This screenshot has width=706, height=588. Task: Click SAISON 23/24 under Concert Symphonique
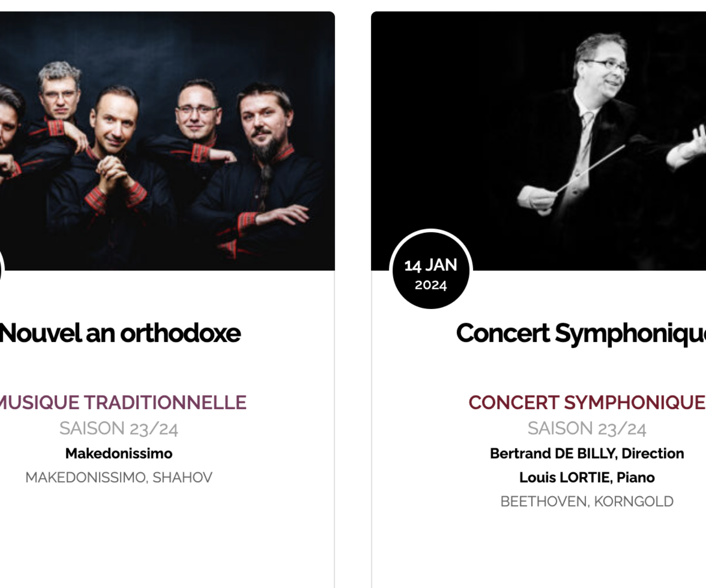tap(586, 429)
